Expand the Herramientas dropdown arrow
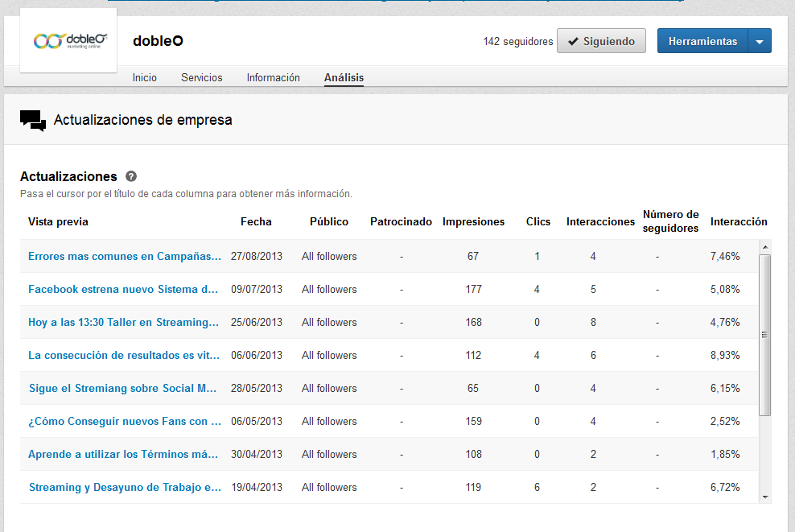 click(x=759, y=40)
